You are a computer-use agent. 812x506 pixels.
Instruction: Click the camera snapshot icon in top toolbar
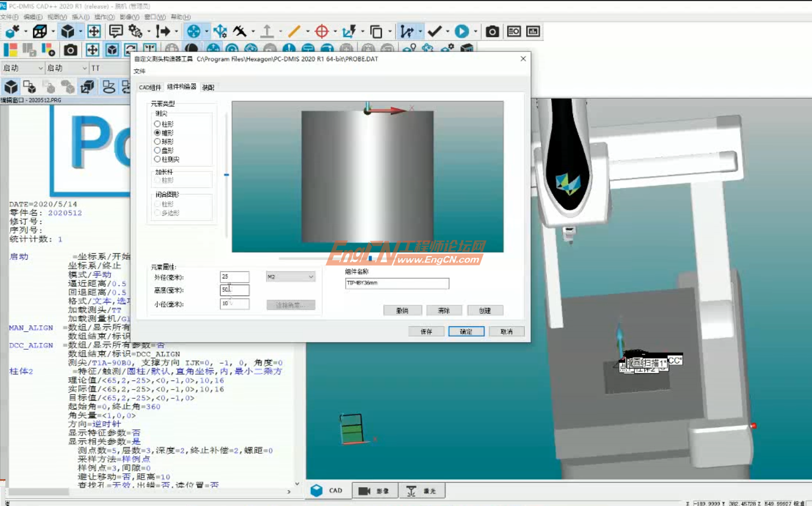[492, 32]
